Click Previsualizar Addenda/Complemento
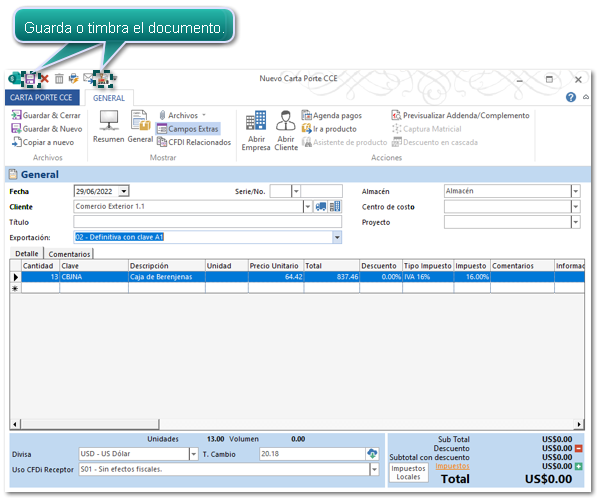Viewport: 600px width, 501px height. (459, 116)
